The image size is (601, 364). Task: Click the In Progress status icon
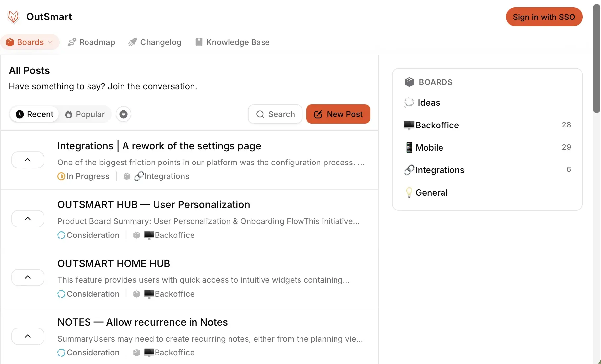point(61,176)
